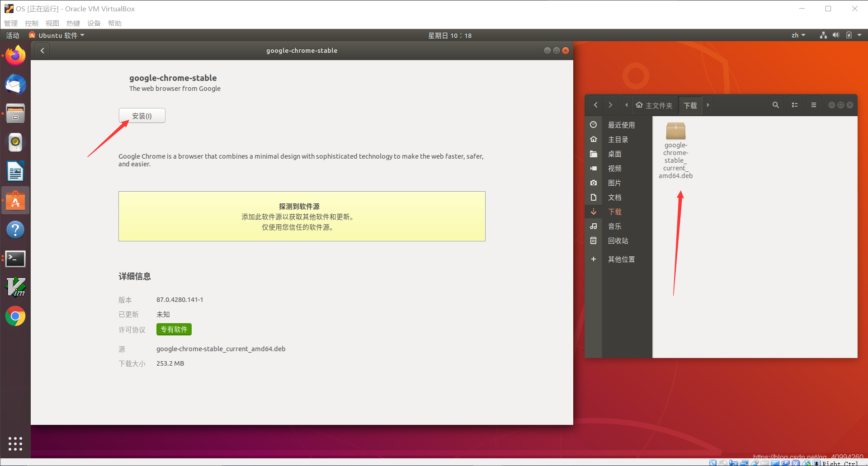Image resolution: width=868 pixels, height=466 pixels.
Task: Open 桌面 folder in the sidebar
Action: (618, 154)
